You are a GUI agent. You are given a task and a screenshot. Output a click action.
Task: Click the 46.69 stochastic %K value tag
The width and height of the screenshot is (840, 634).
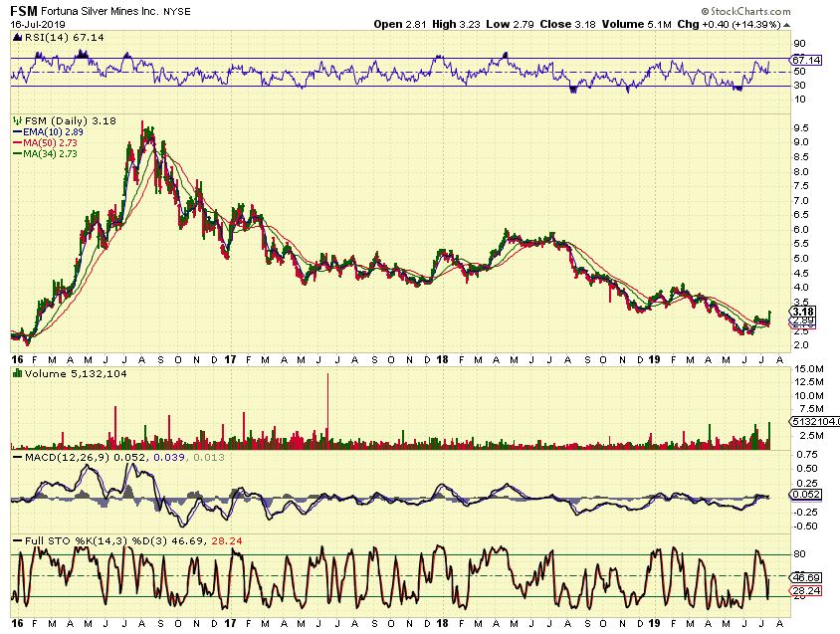click(x=806, y=577)
